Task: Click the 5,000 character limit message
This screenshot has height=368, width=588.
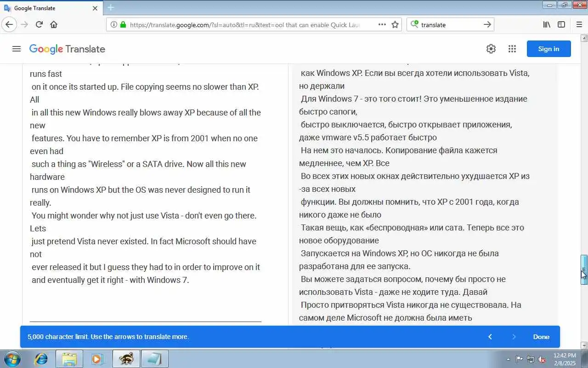Action: 108,337
